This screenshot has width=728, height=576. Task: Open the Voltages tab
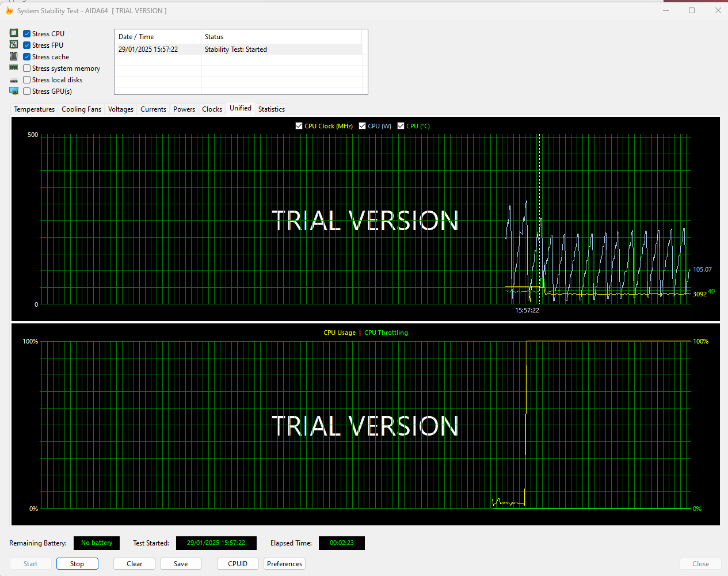[121, 109]
